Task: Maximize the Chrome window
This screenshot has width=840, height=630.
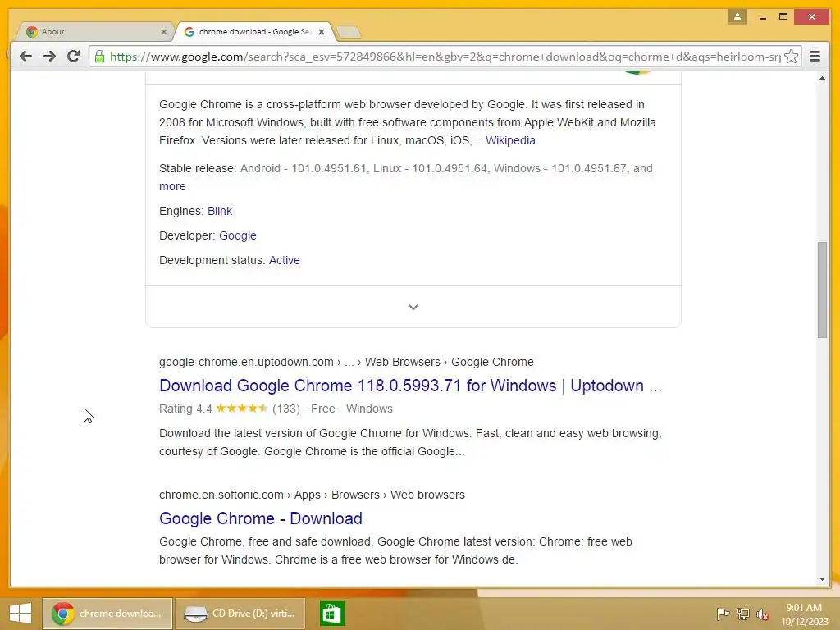Action: [783, 17]
